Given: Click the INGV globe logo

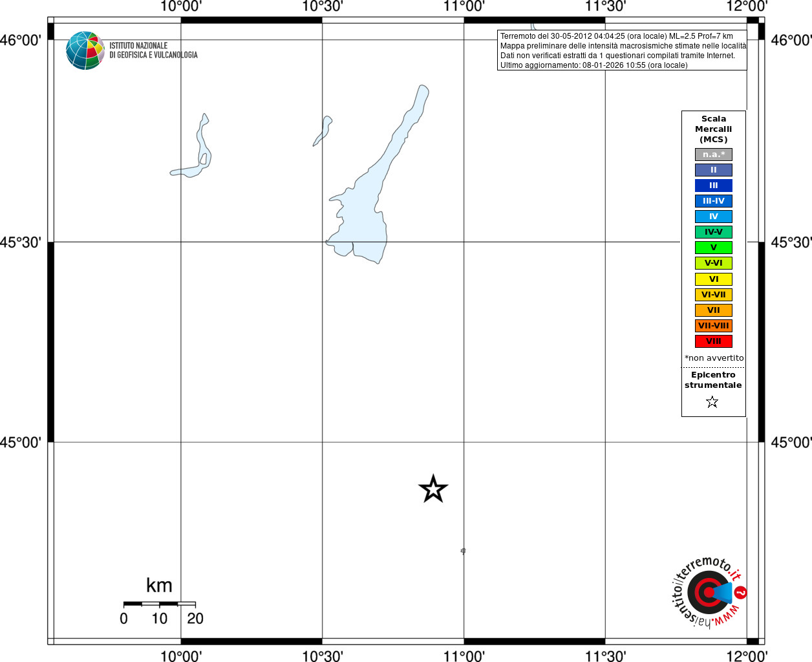Looking at the screenshot, I should click(85, 50).
